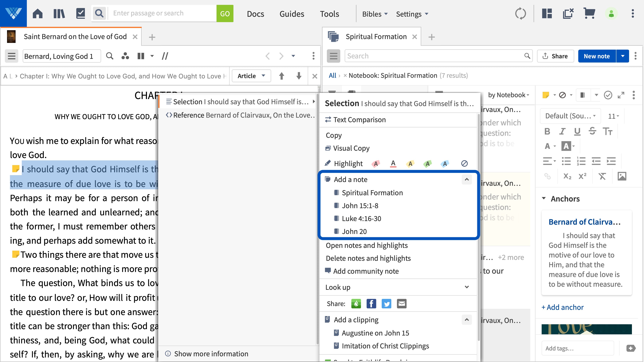Go back with the left arrow
This screenshot has width=644, height=362.
click(267, 56)
